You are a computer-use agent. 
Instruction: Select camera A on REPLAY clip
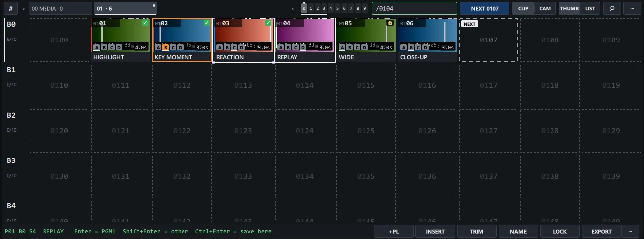(281, 48)
